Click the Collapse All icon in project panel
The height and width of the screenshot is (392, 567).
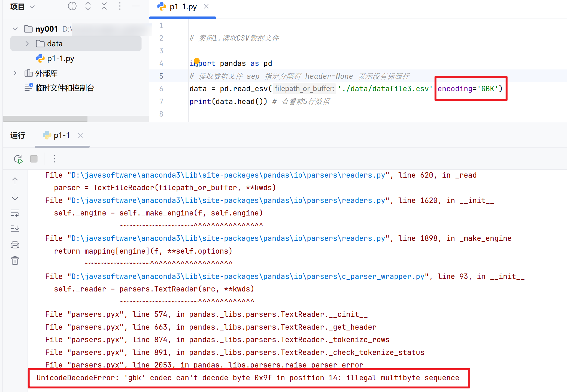pos(104,6)
